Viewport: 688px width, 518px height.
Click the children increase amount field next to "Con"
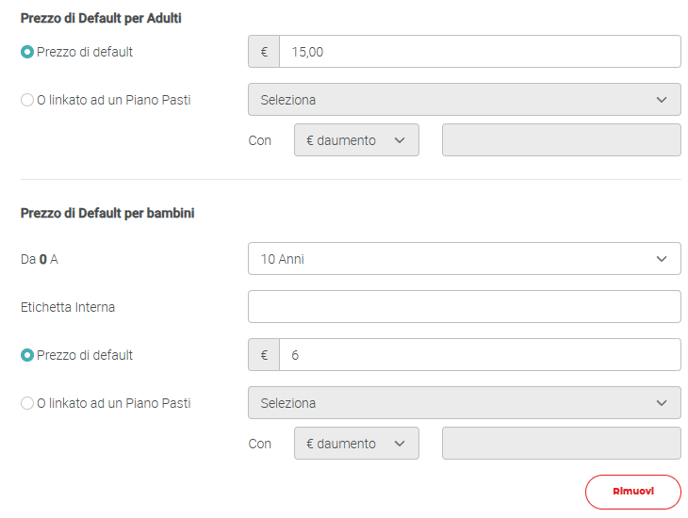coord(561,443)
